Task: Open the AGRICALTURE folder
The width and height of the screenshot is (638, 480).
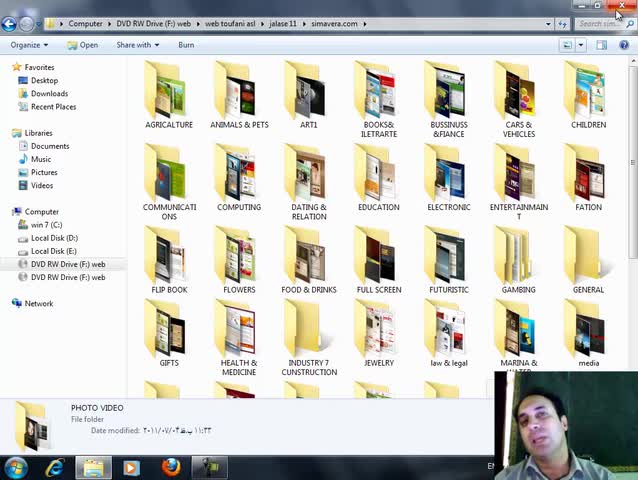Action: coord(169,95)
